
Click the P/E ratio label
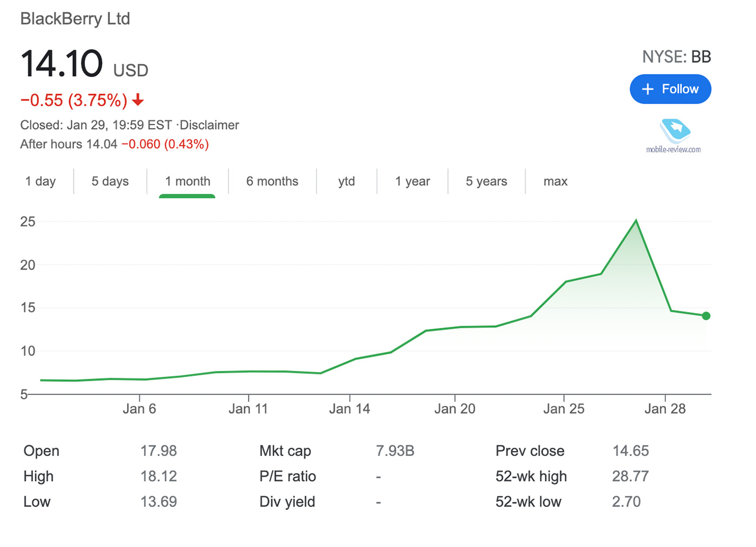pos(288,476)
